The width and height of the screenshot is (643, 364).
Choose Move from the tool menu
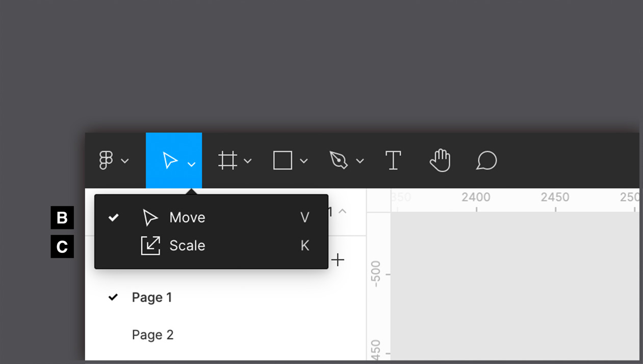click(187, 218)
